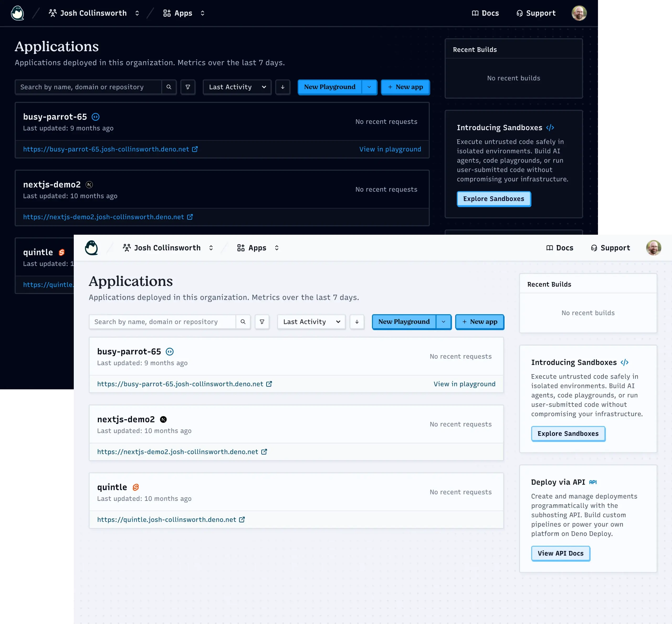
Task: Click Explore Sandboxes button in light window
Action: [568, 434]
